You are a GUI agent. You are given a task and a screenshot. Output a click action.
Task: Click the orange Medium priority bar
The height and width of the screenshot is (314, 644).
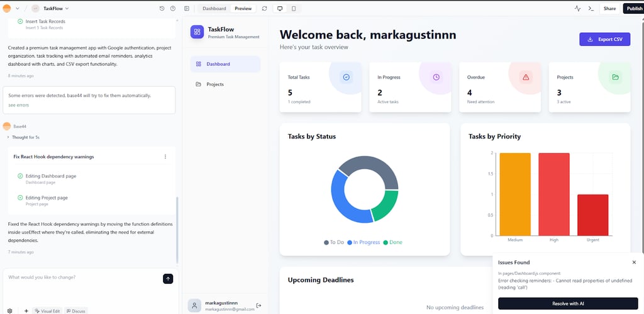point(515,194)
